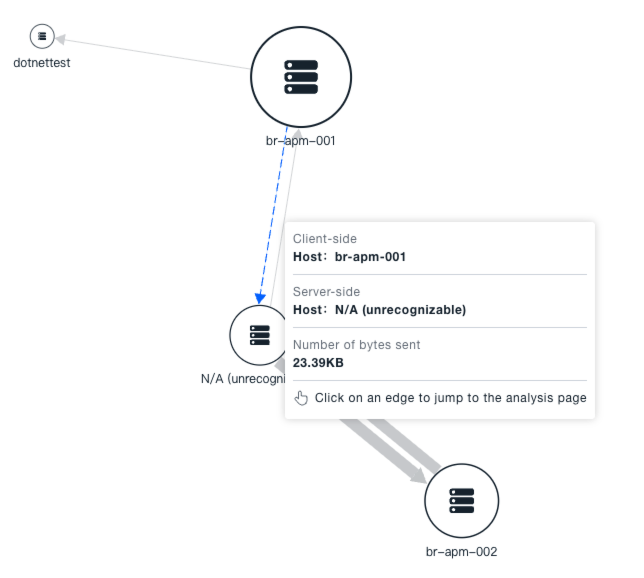644x578 pixels.
Task: Click the gray arrowhead pointing at dotnettest
Action: click(61, 39)
